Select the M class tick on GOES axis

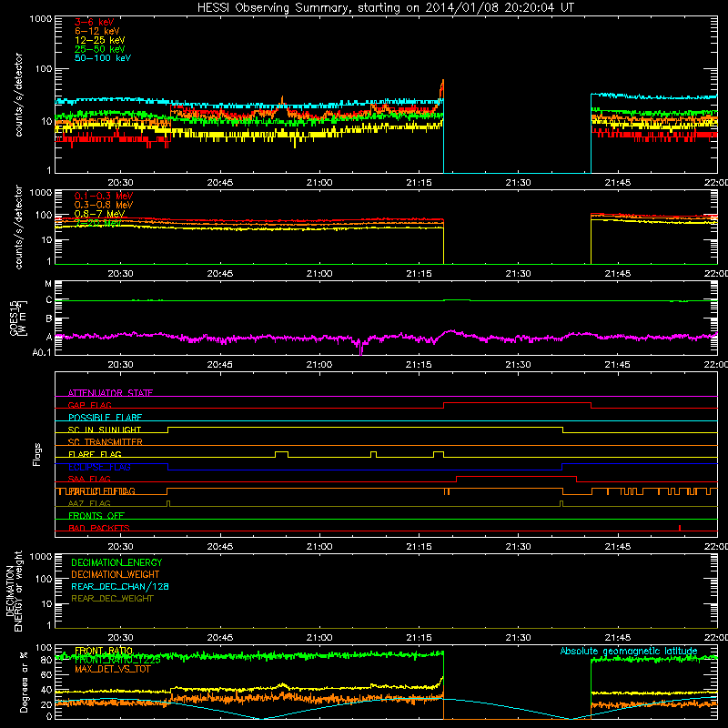pyautogui.click(x=48, y=284)
